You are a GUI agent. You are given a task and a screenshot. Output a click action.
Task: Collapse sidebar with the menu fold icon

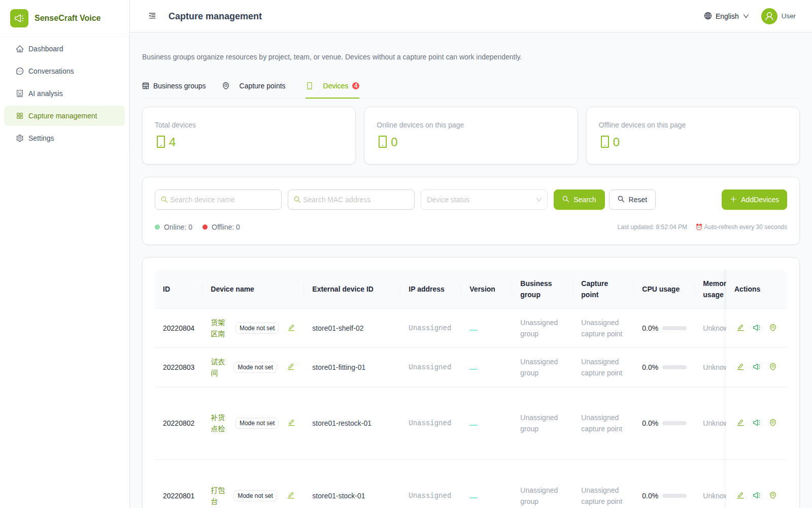coord(152,16)
